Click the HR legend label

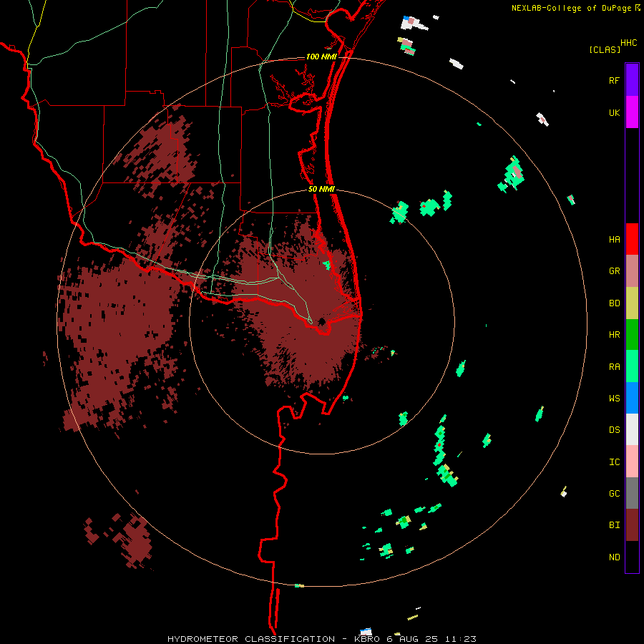click(614, 335)
